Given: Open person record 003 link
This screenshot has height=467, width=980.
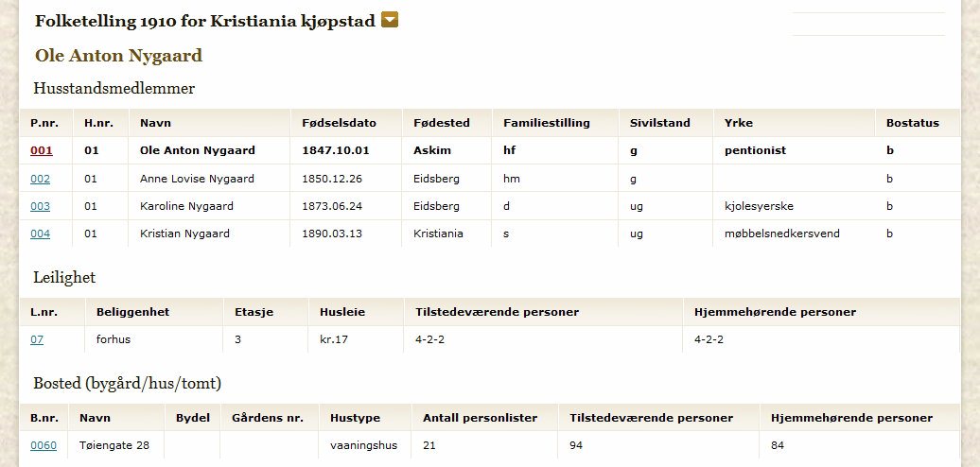Looking at the screenshot, I should click(x=40, y=206).
